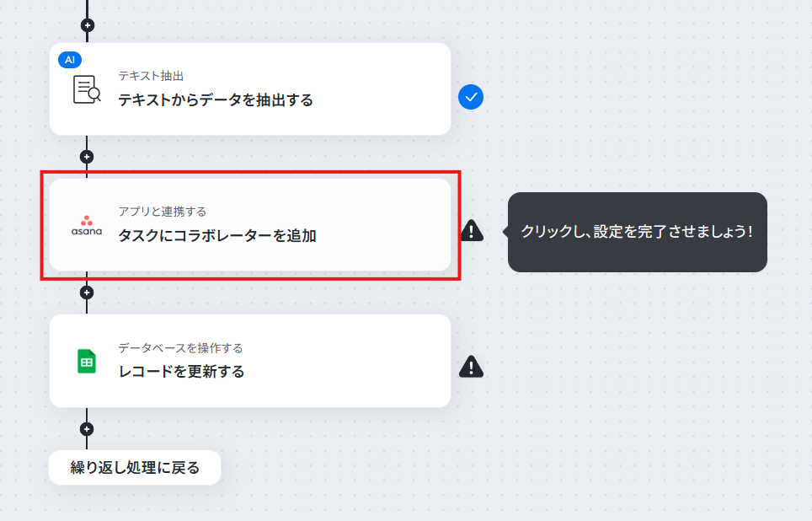This screenshot has width=812, height=521.
Task: Click 繰り返し処理に戻る button
Action: pyautogui.click(x=135, y=468)
